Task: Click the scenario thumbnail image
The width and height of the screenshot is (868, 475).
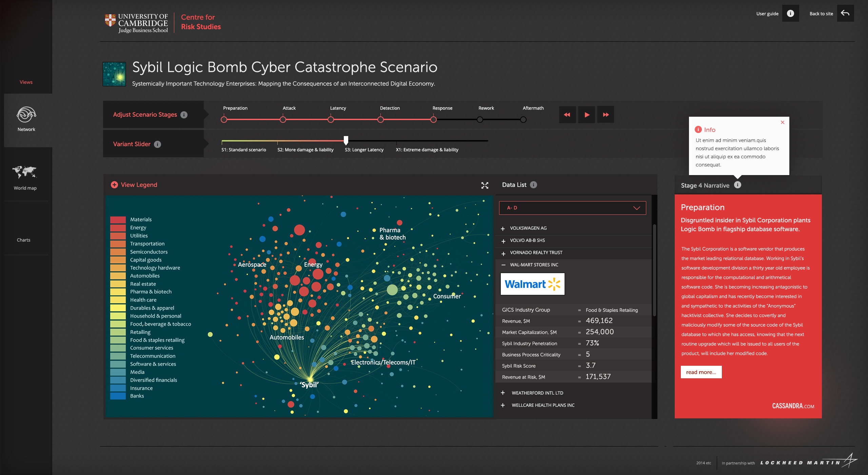Action: (114, 74)
